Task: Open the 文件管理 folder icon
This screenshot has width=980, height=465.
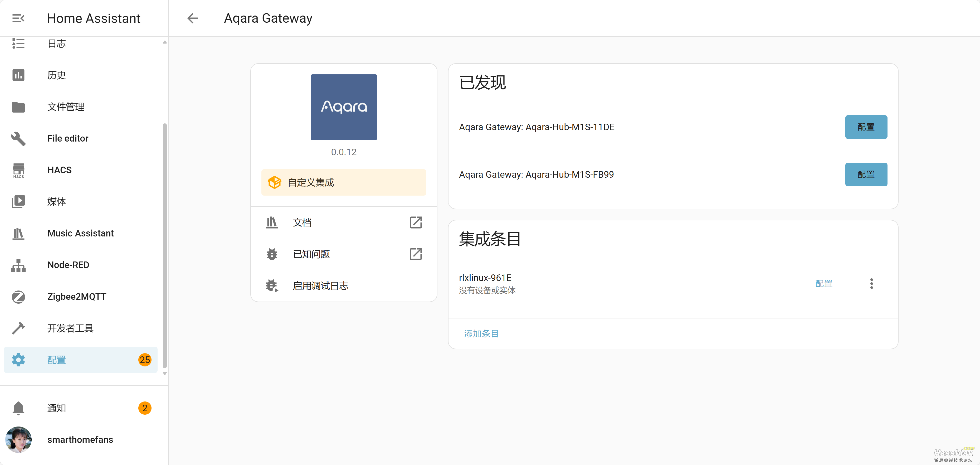Action: point(18,107)
